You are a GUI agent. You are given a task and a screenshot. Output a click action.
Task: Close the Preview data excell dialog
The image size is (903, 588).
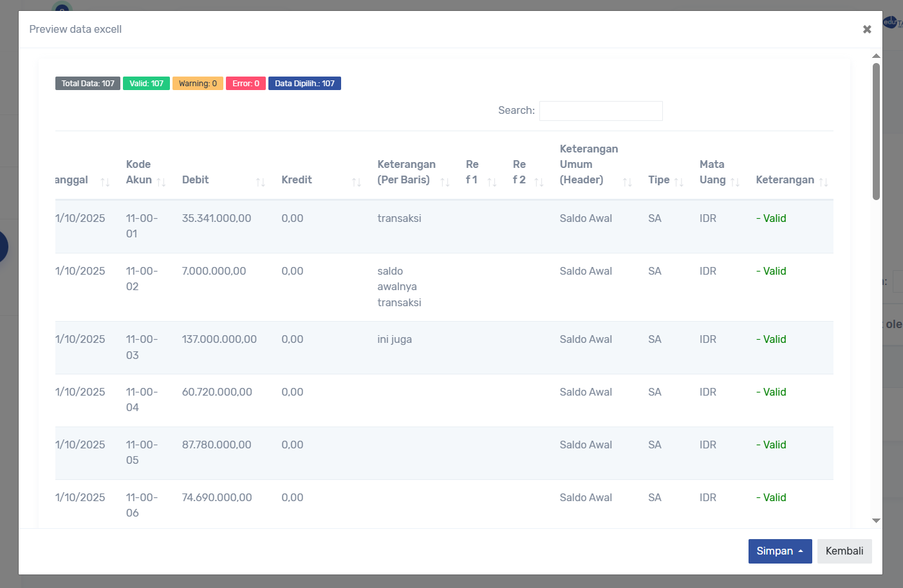[867, 30]
